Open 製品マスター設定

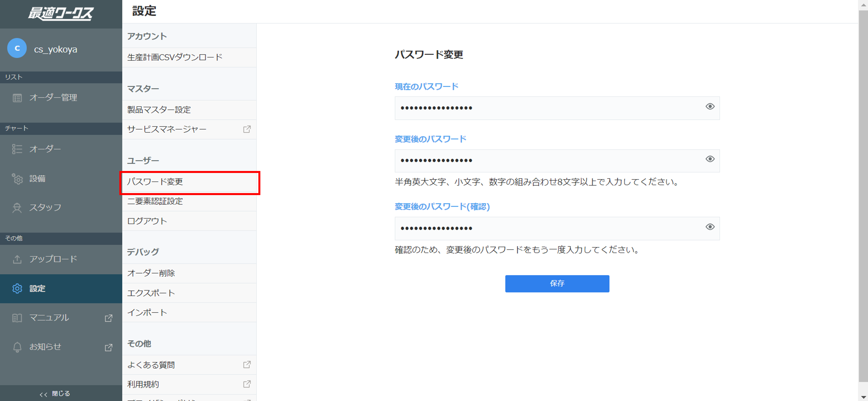[189, 110]
